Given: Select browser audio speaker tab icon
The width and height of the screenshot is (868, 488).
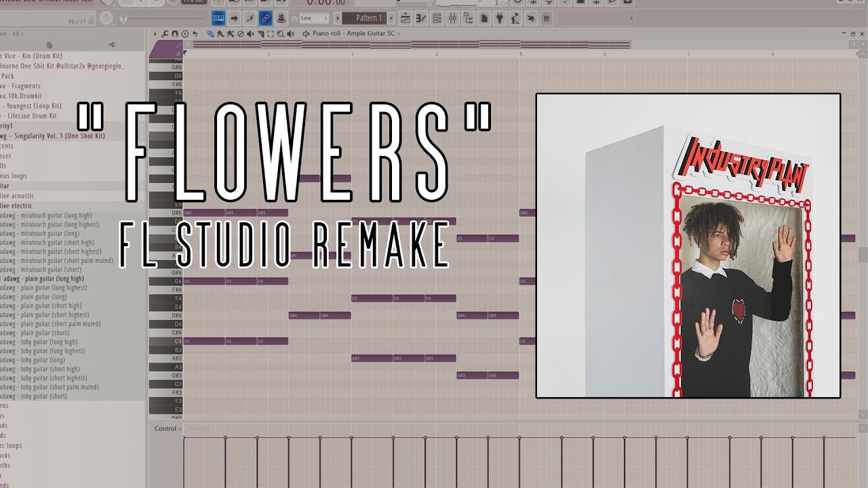Looking at the screenshot, I should pos(113,45).
